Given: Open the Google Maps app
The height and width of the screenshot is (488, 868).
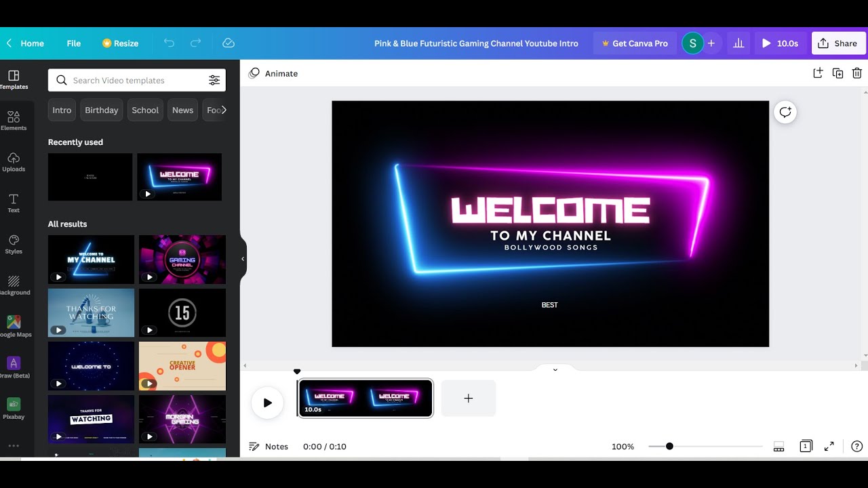Looking at the screenshot, I should (x=14, y=327).
